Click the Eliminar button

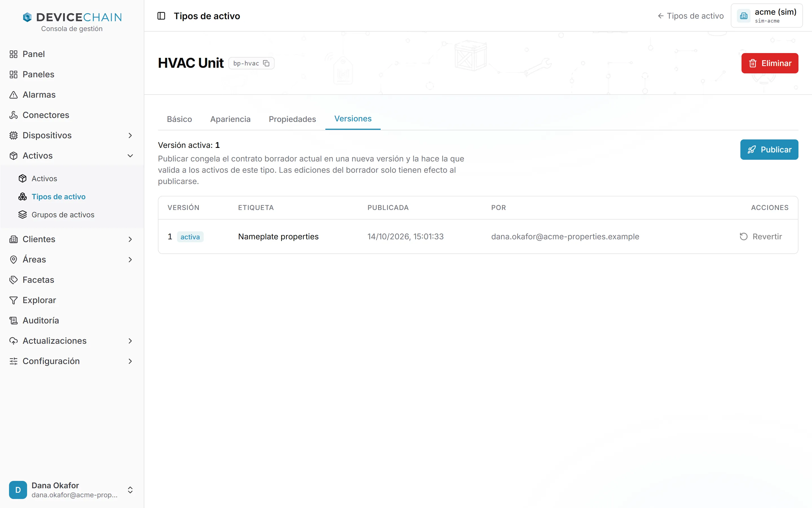pyautogui.click(x=770, y=63)
